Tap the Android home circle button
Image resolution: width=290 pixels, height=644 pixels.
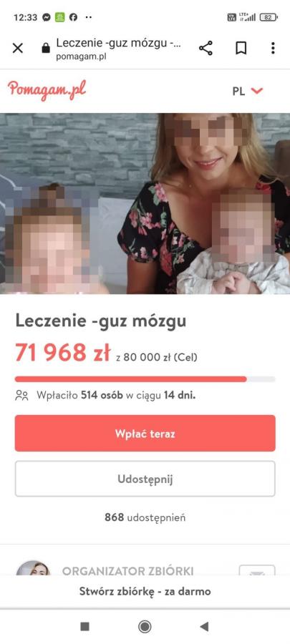pos(145,626)
